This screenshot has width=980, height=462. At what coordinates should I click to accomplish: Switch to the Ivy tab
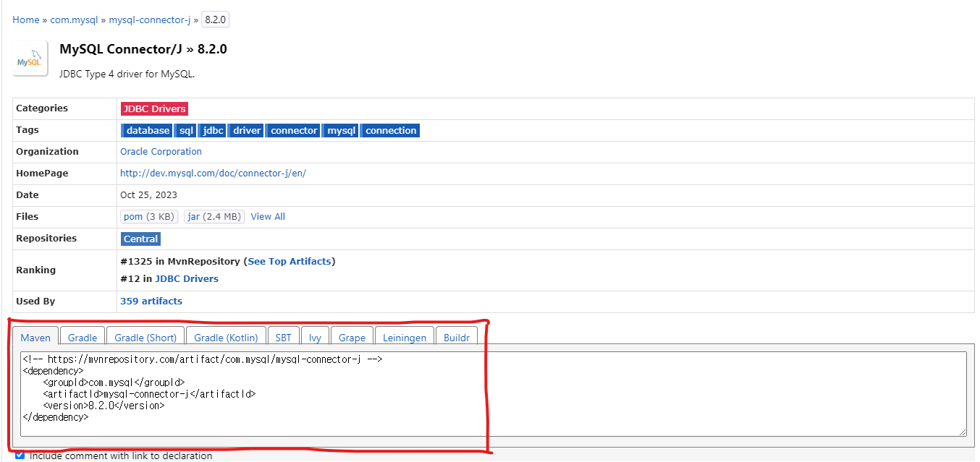point(315,337)
